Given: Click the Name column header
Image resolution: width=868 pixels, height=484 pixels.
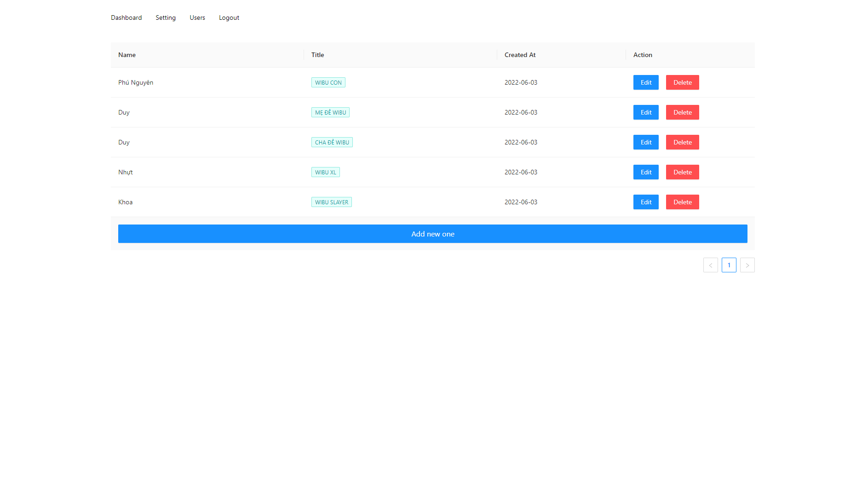Looking at the screenshot, I should coord(126,55).
